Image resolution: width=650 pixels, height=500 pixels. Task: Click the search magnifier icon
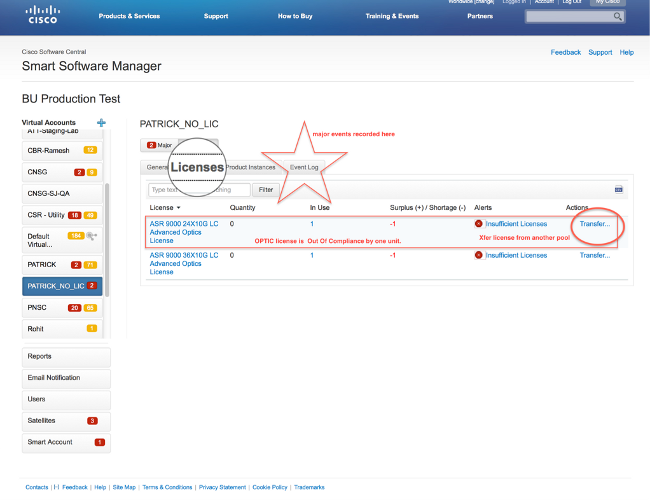point(618,17)
